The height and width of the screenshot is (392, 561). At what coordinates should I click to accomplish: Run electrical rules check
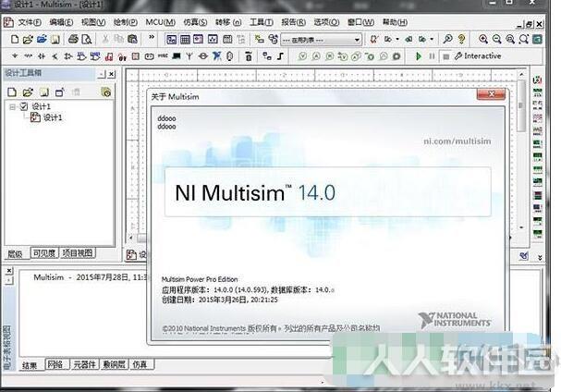(374, 39)
